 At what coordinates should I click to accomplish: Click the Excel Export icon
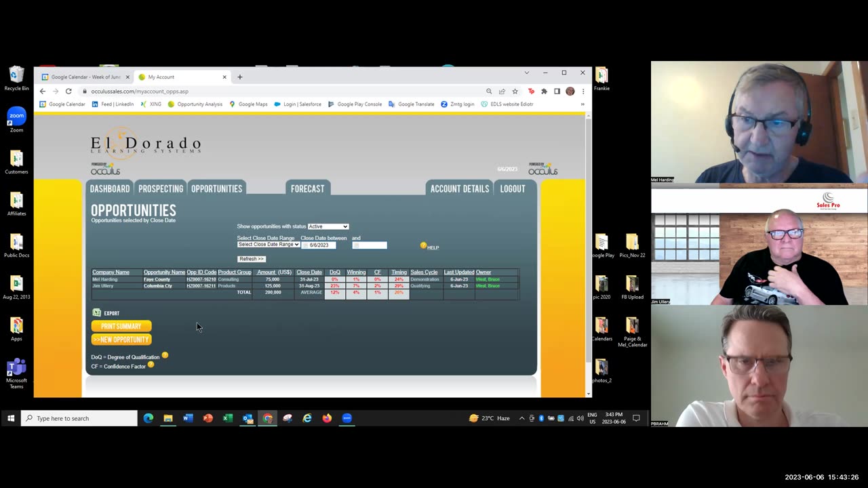pos(96,312)
